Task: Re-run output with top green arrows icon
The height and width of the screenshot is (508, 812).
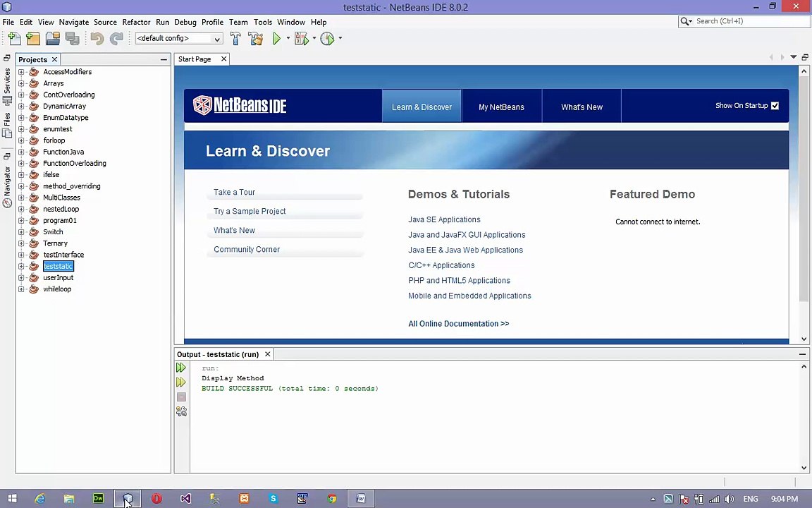Action: point(180,368)
